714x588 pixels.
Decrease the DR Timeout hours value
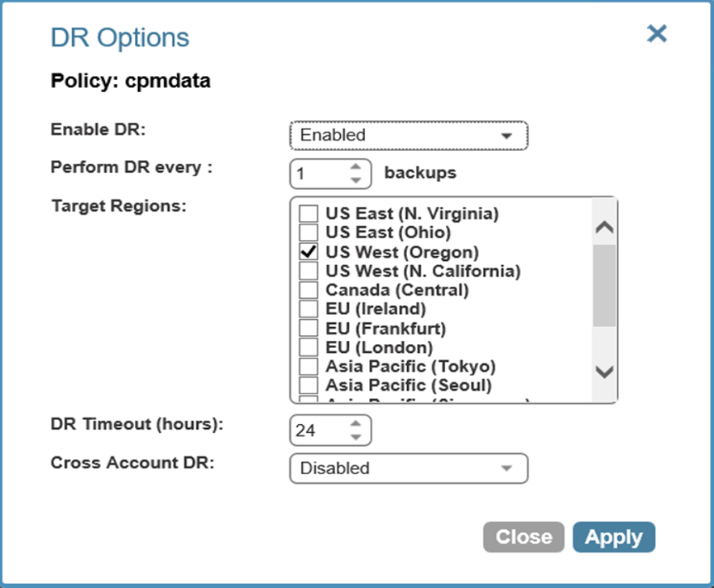tap(355, 436)
